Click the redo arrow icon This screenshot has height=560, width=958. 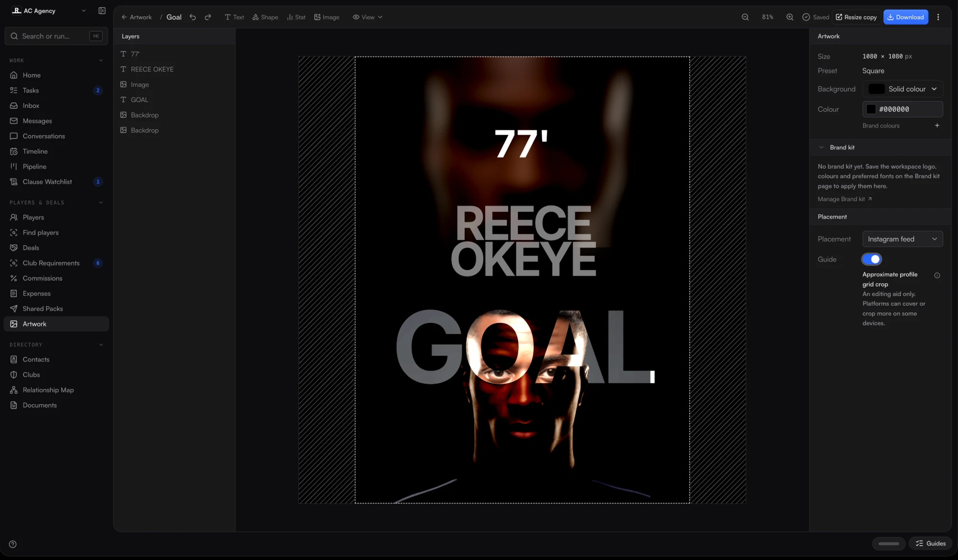coord(208,17)
